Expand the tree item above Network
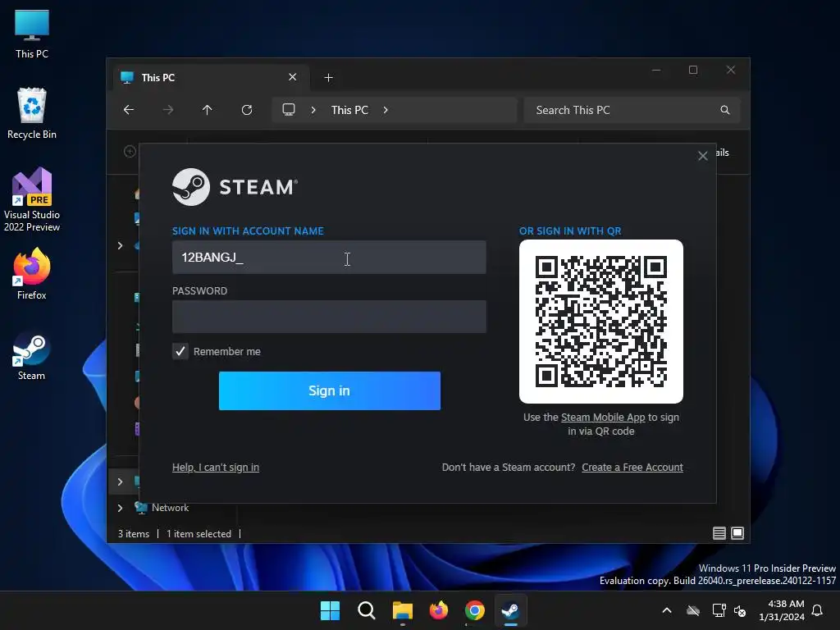 [120, 482]
